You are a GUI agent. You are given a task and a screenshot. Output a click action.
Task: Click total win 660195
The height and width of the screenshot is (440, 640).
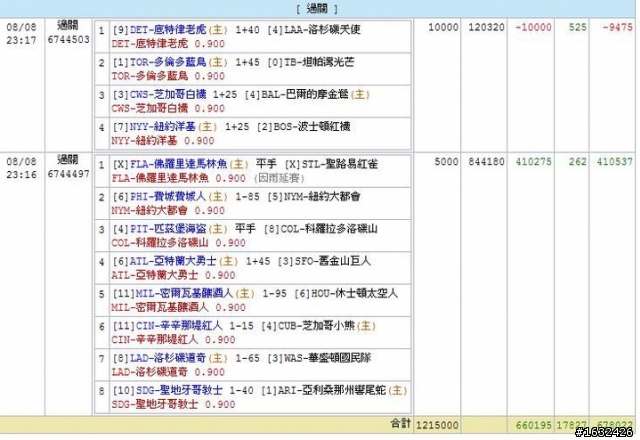click(x=533, y=425)
